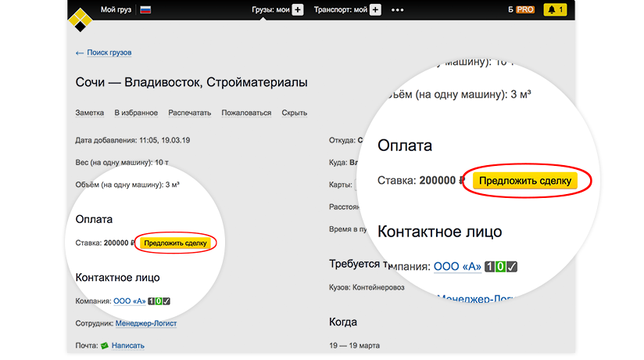Open the three-dots more menu in the header
Screen dimensions: 644x360
[x=398, y=10]
